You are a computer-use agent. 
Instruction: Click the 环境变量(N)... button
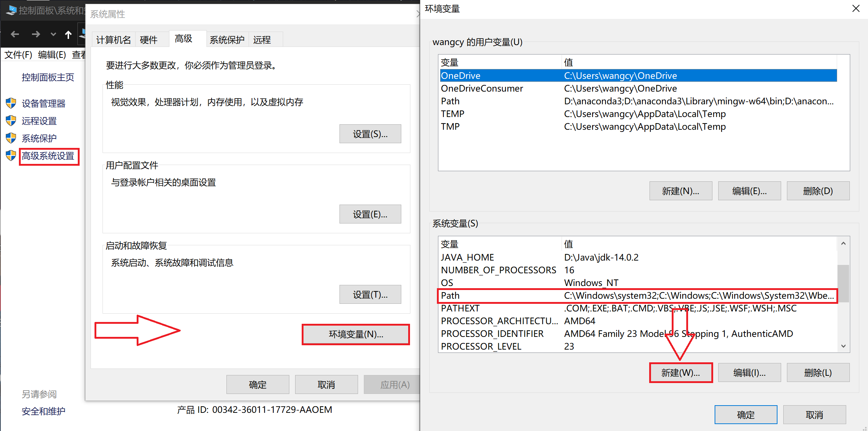click(356, 334)
